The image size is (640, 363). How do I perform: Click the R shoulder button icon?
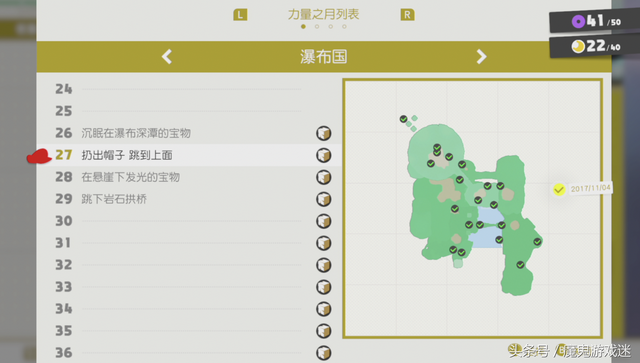tap(407, 15)
